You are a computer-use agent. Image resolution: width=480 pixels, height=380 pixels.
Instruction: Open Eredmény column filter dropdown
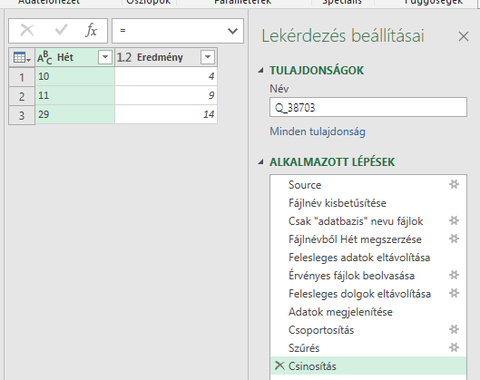tap(207, 57)
